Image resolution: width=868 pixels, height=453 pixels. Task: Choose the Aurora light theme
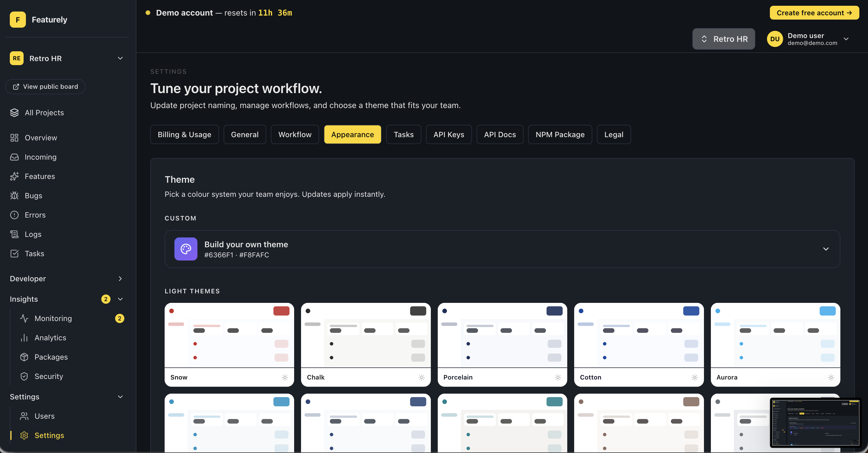point(775,344)
